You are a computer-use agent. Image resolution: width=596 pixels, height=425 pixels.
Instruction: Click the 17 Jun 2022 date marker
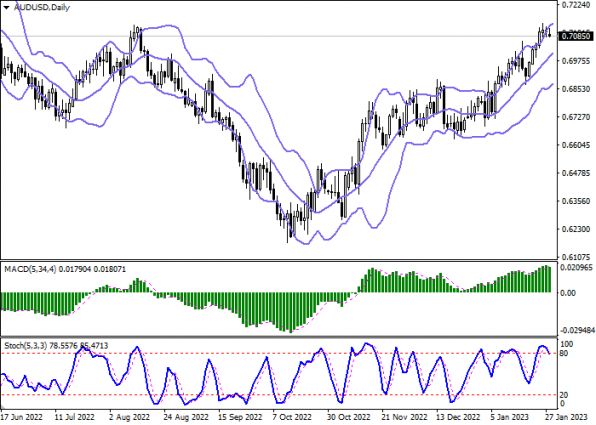click(x=22, y=417)
